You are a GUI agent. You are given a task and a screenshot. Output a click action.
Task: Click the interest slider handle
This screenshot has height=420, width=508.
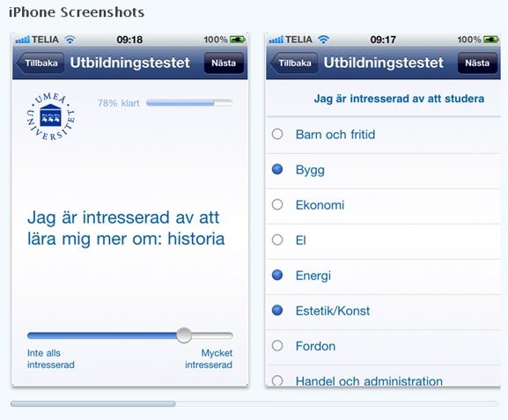point(184,335)
